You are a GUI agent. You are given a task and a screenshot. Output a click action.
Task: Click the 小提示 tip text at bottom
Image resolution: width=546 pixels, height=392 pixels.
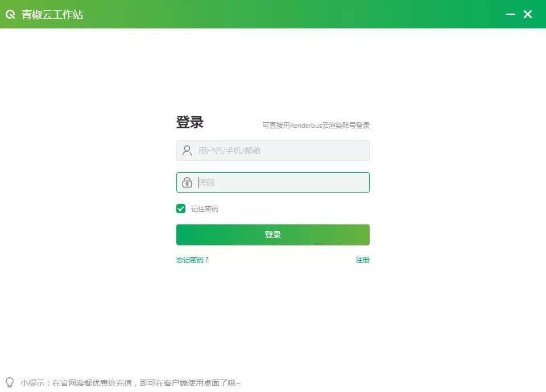pyautogui.click(x=130, y=383)
